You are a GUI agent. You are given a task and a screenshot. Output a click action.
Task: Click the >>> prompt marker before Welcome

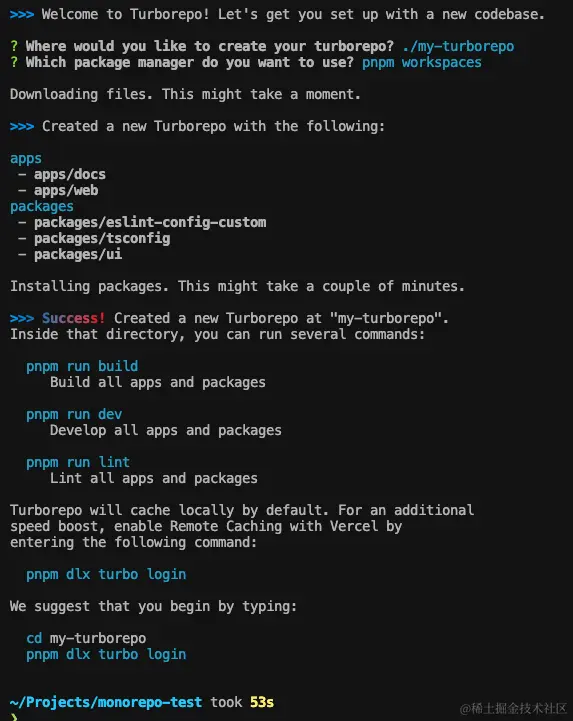tap(22, 14)
